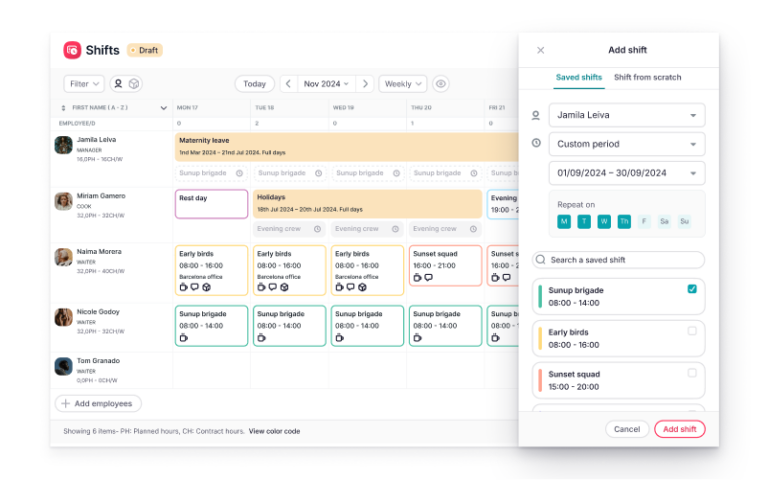Viewport: 768px width, 480px height.
Task: Enable Sunday repeat day
Action: tap(684, 221)
